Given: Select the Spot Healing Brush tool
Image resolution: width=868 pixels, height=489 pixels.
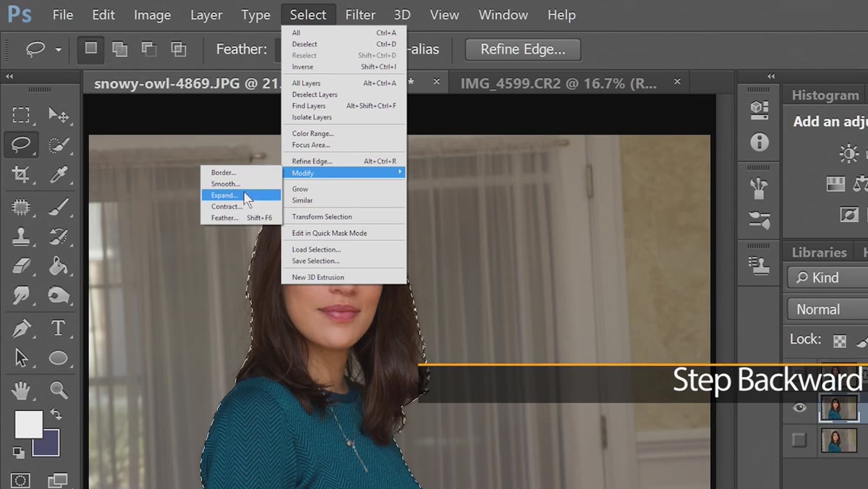Looking at the screenshot, I should pos(21,207).
